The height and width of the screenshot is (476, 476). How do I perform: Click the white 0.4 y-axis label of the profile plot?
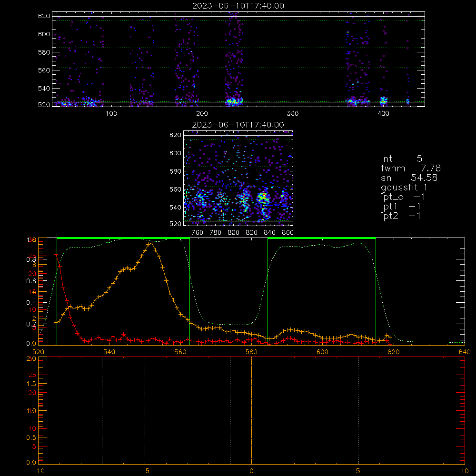pyautogui.click(x=31, y=302)
